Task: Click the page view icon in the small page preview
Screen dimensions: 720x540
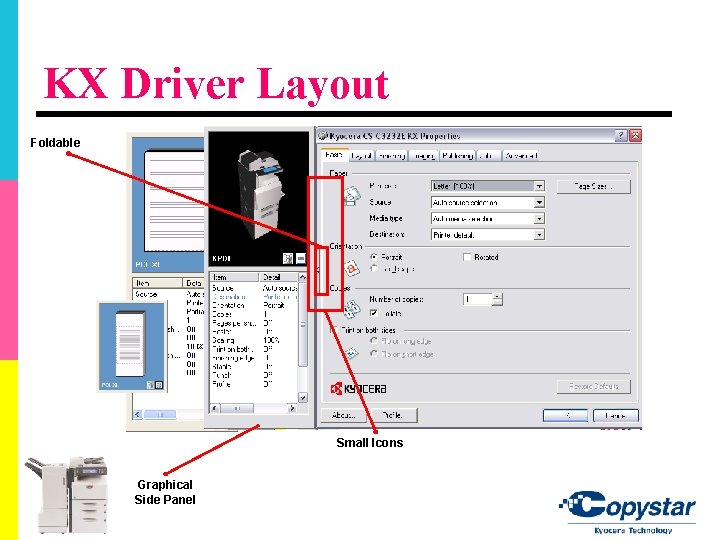Action: [x=159, y=385]
